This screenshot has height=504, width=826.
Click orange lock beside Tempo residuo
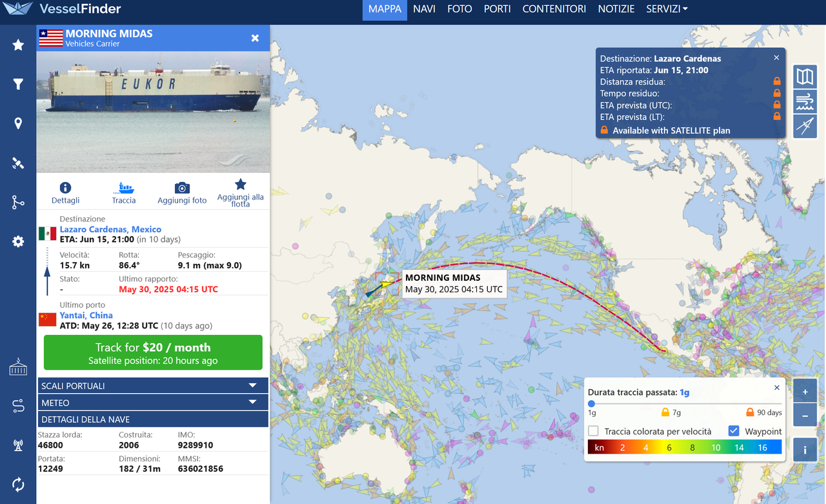tap(777, 93)
